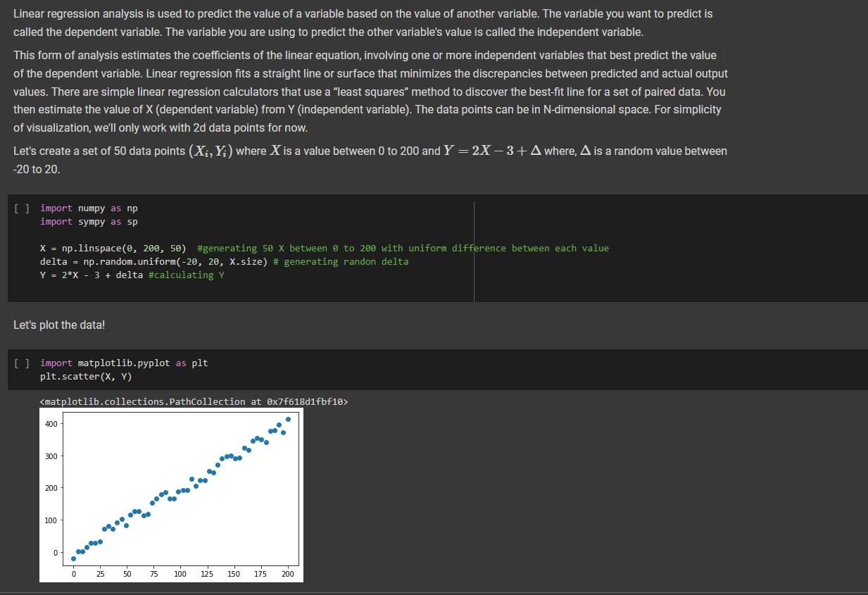Click the 'Let's plot the data!' text cell
The width and height of the screenshot is (868, 595).
pyautogui.click(x=59, y=325)
